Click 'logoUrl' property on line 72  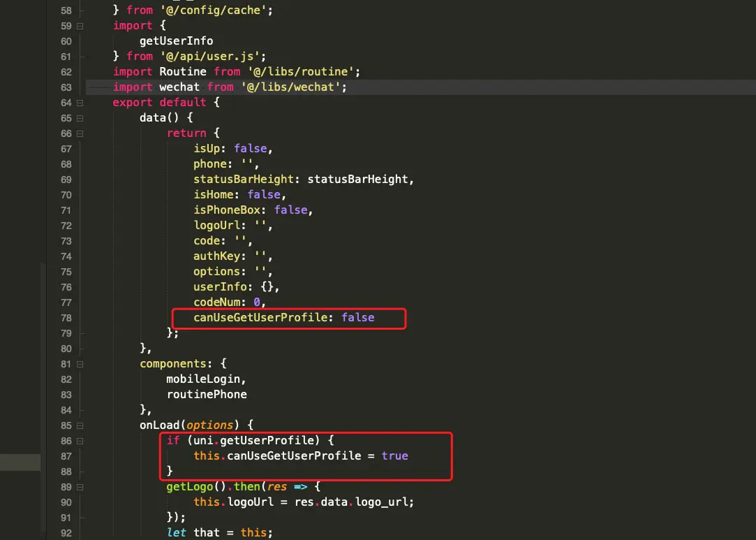click(216, 226)
